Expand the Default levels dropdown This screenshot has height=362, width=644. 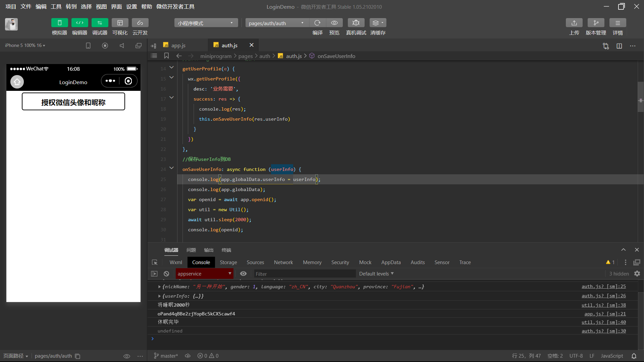pos(376,274)
